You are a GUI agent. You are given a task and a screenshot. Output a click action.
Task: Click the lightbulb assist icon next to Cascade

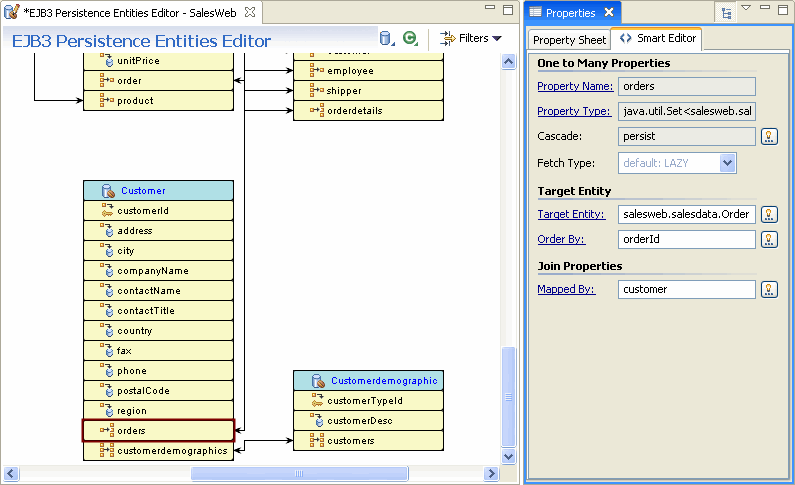pyautogui.click(x=769, y=136)
